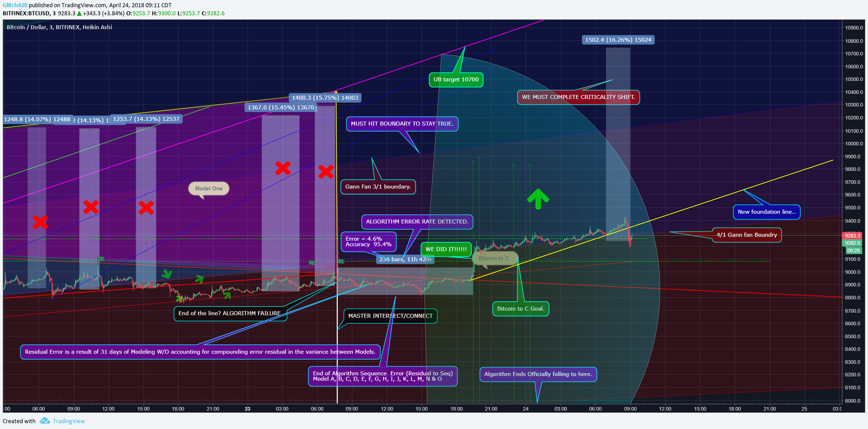Click the red 9283.3 price tag on axis

click(852, 236)
